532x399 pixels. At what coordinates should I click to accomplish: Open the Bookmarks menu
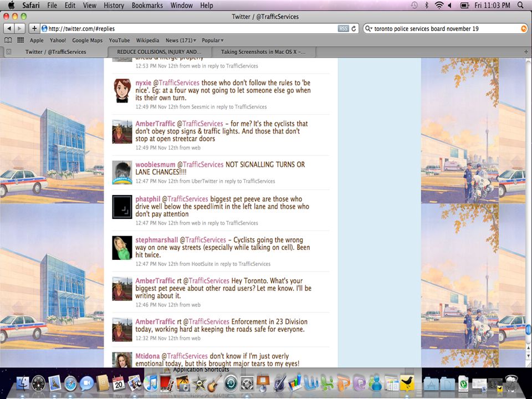tap(147, 5)
